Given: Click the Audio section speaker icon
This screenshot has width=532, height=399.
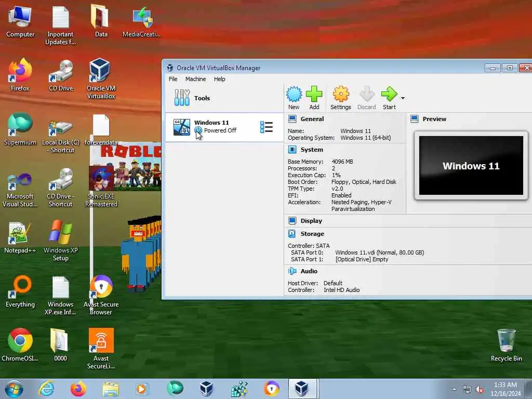Looking at the screenshot, I should [292, 271].
